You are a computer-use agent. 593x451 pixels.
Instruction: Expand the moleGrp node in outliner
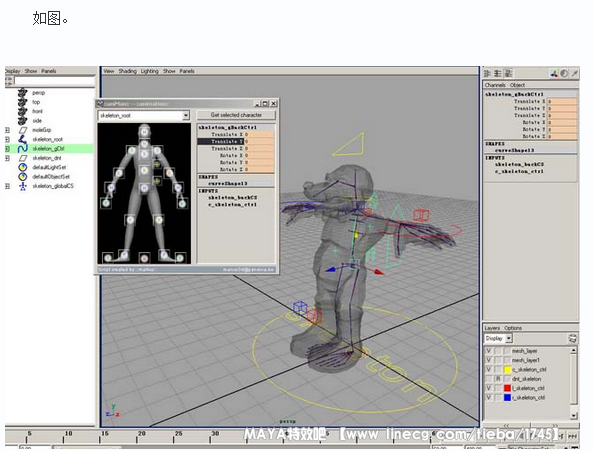coord(7,130)
